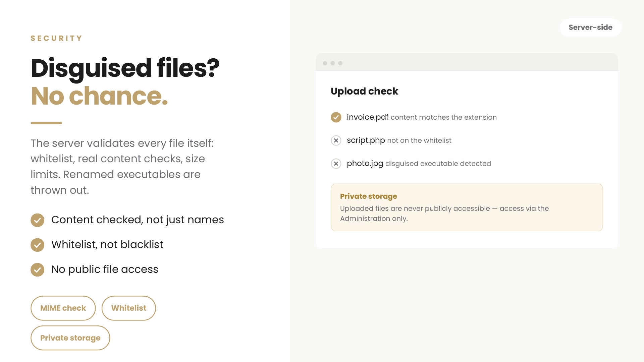
Task: Click the X icon beside script.php
Action: click(336, 140)
